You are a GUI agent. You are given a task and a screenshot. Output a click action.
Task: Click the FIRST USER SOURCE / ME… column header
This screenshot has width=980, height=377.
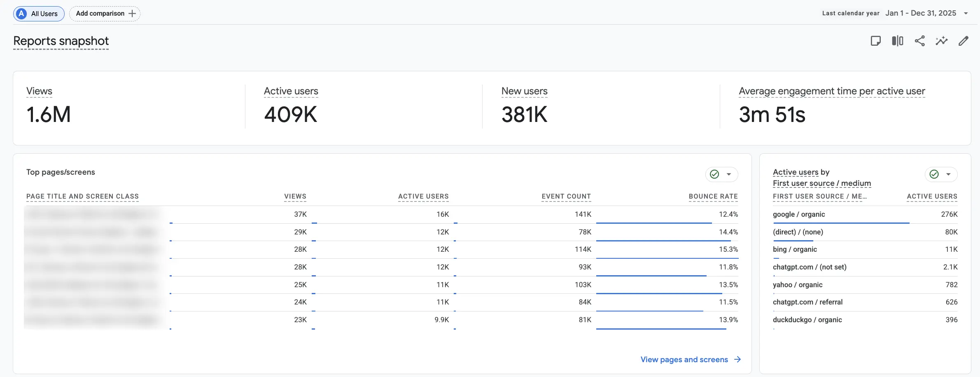[819, 197]
